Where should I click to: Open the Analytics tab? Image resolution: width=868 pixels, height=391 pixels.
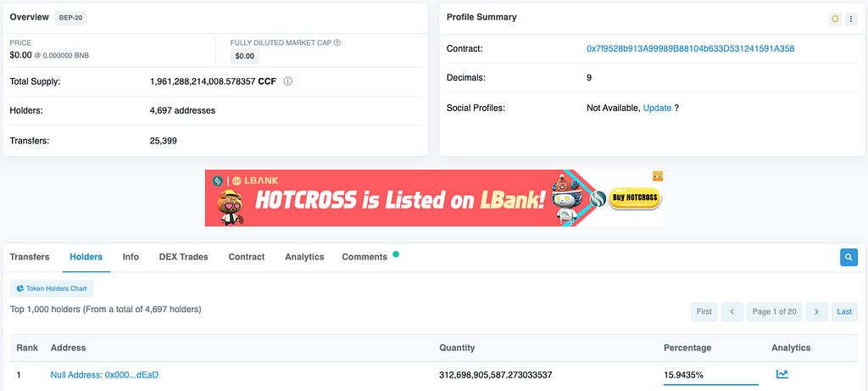click(x=304, y=257)
